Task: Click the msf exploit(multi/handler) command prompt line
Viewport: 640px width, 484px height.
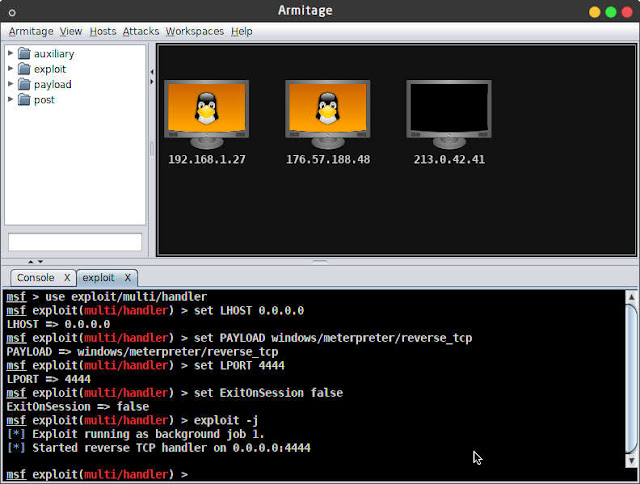Action: 97,475
